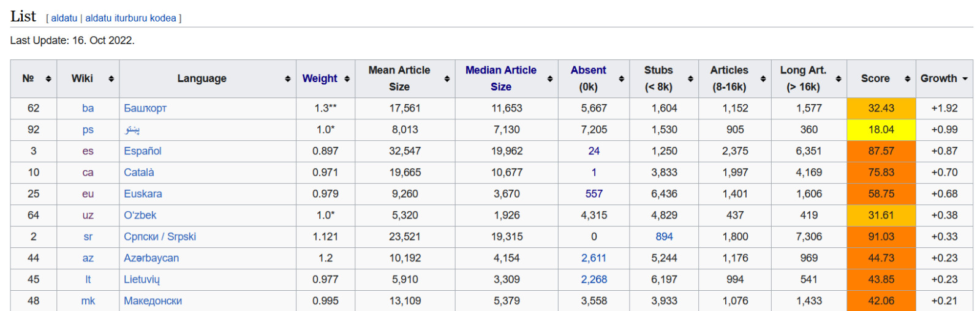Click the orange 91.03 score cell

tap(881, 237)
